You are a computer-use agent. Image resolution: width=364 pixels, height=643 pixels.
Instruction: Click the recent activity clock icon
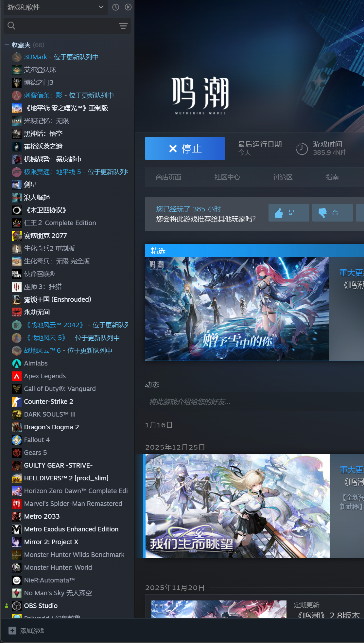point(115,7)
